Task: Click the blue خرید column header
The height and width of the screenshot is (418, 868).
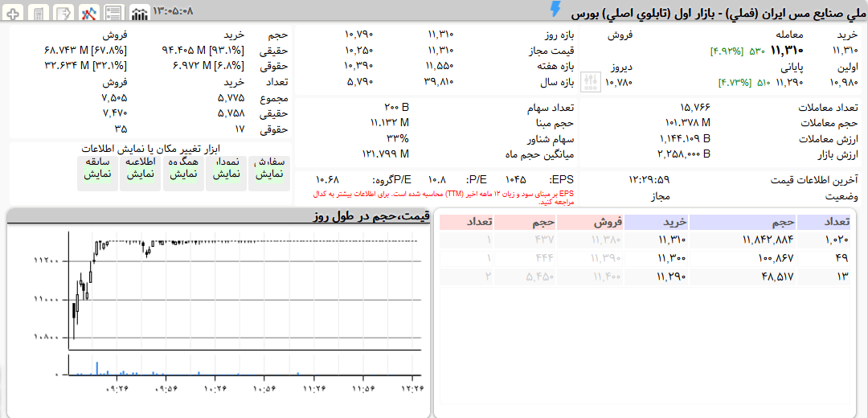Action: pyautogui.click(x=657, y=223)
